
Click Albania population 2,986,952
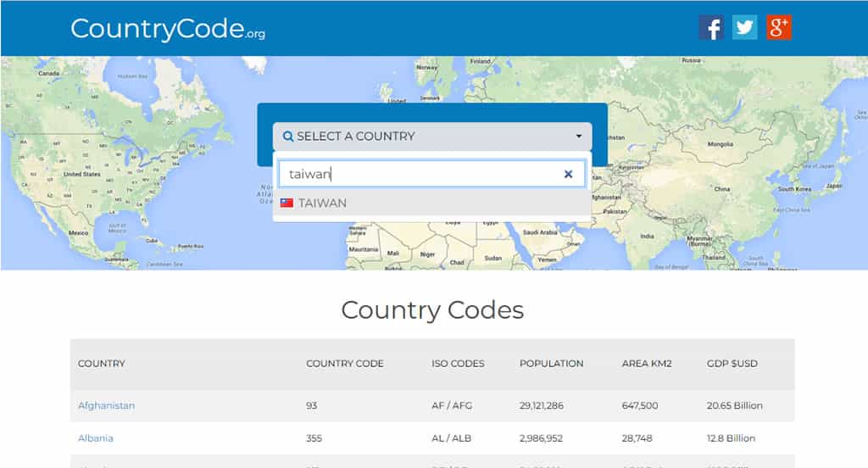point(541,438)
